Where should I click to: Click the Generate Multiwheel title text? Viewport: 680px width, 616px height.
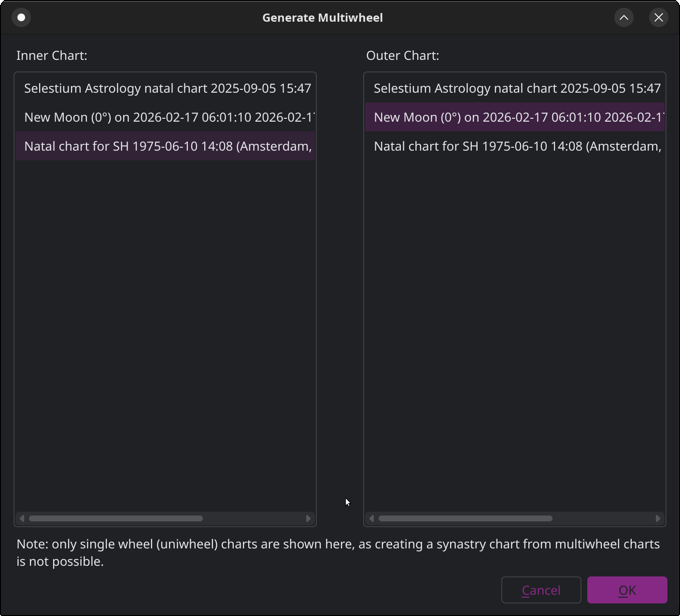pos(323,17)
